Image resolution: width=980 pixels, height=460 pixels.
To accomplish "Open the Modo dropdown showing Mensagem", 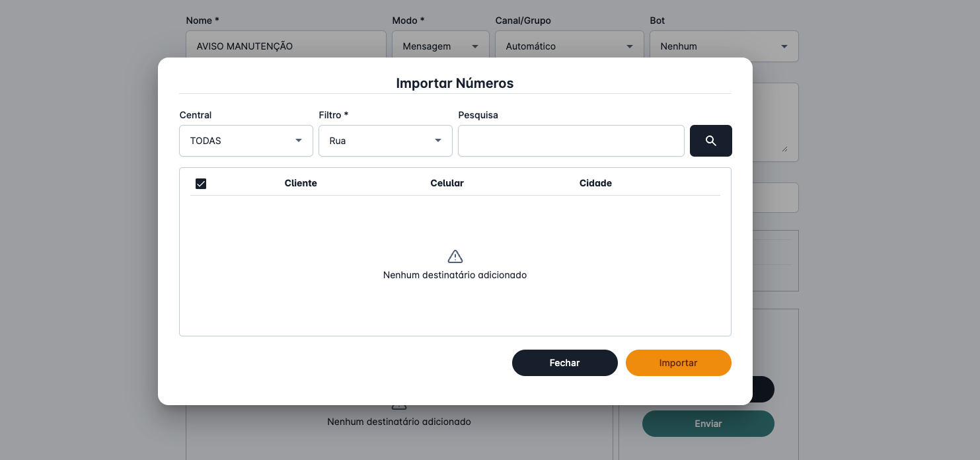I will click(x=440, y=46).
